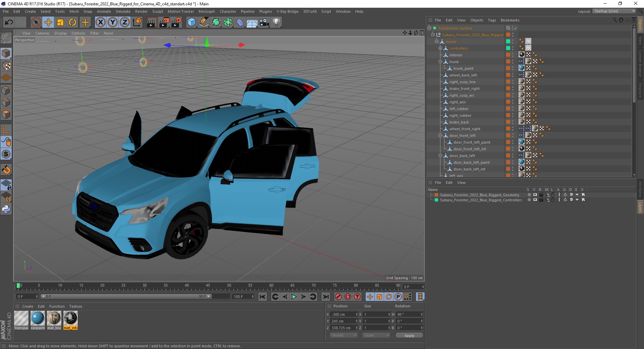Switch to Texture mode checkerboard cube
The width and height of the screenshot is (644, 349).
click(x=6, y=65)
